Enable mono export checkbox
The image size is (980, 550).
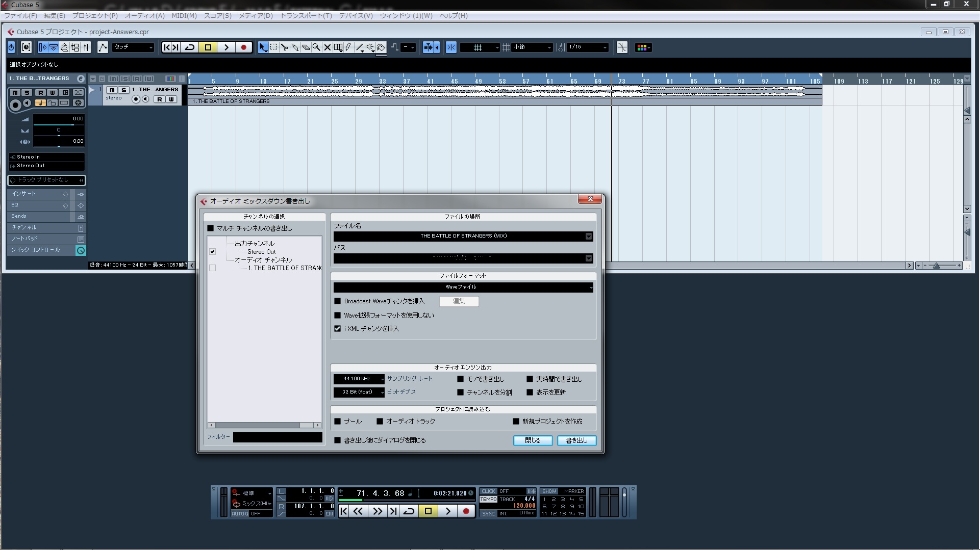coord(460,379)
